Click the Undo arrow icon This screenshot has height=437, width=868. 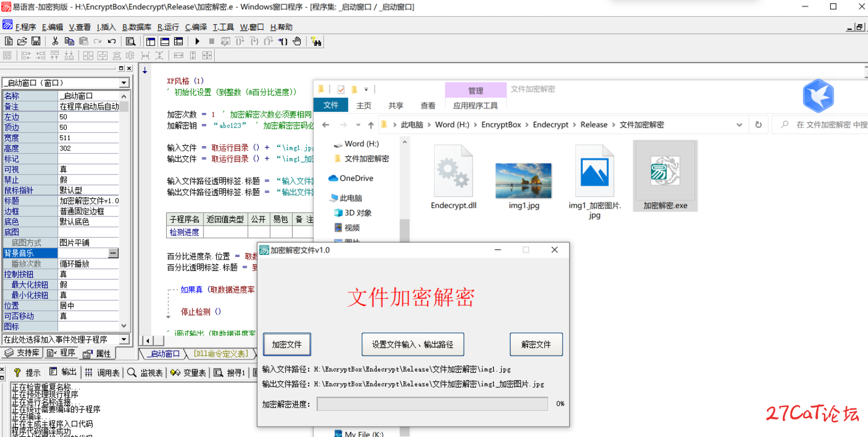(112, 41)
